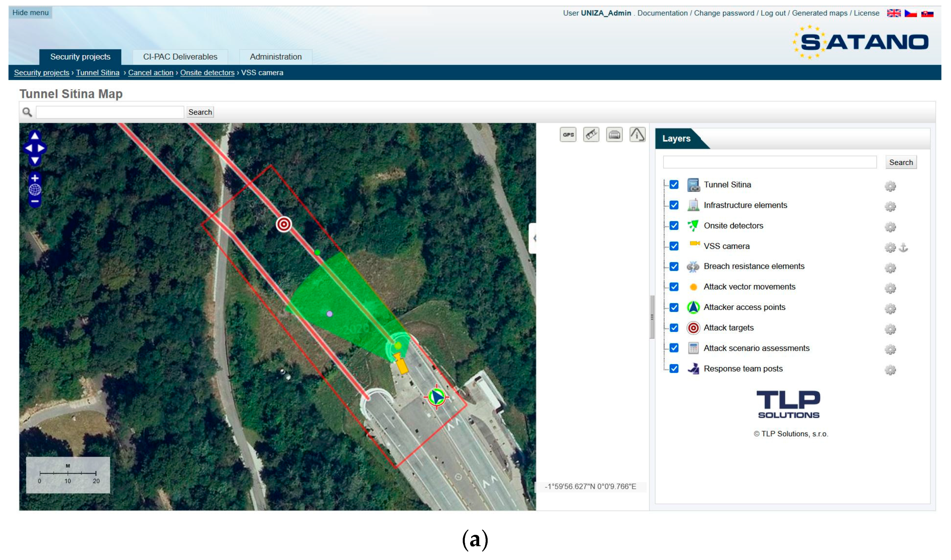
Task: Open the map info tool icon
Action: click(637, 135)
